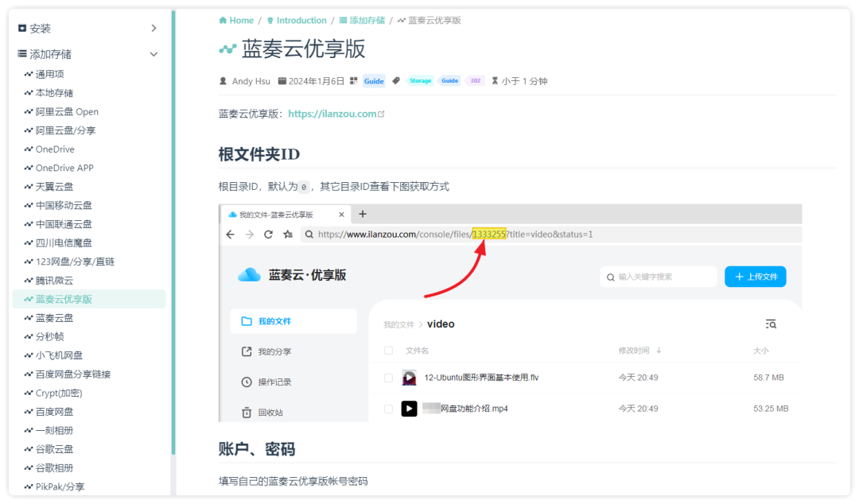Image resolution: width=859 pixels, height=504 pixels.
Task: Open 分秒帧 in the sidebar
Action: (x=89, y=336)
